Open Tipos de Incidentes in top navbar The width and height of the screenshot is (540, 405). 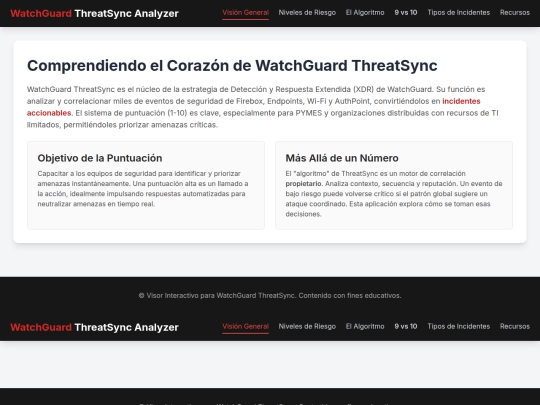click(458, 13)
